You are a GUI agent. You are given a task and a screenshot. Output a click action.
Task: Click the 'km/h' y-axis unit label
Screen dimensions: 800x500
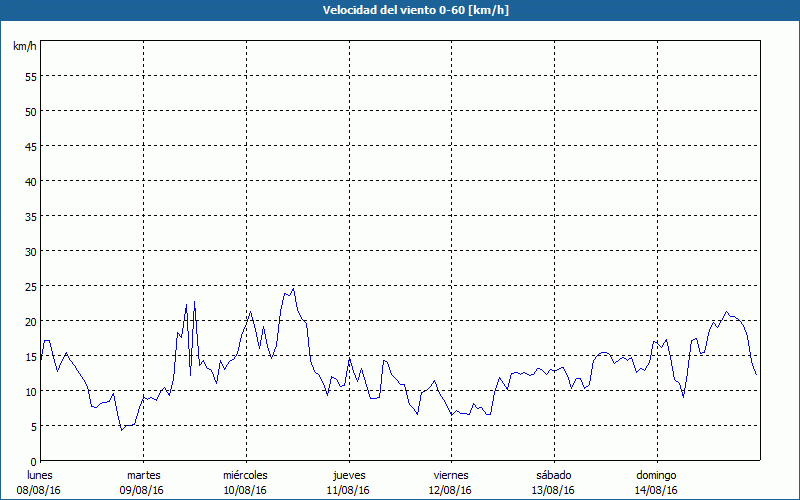click(x=25, y=46)
